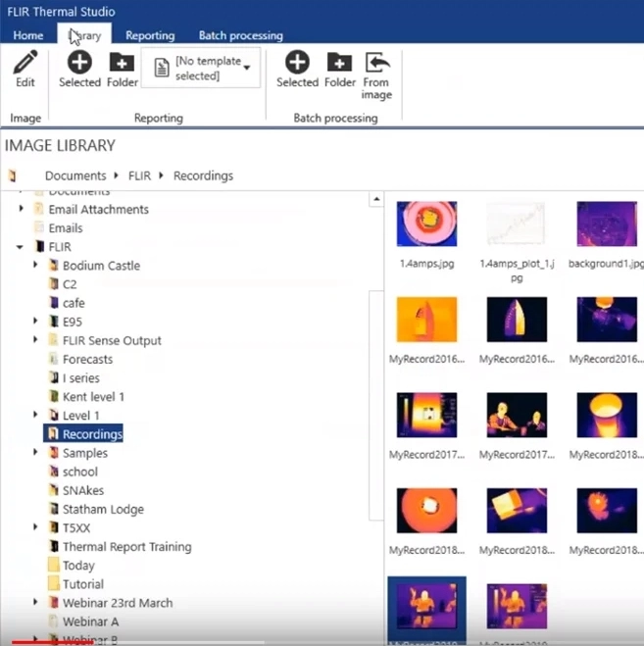Screen dimensions: 644x646
Task: Collapse the FLIR folder tree node
Action: coord(20,247)
